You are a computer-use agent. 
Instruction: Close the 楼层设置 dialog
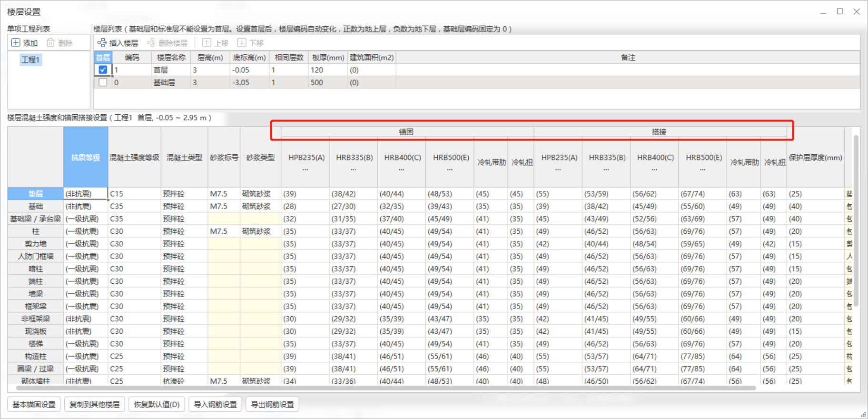pyautogui.click(x=857, y=11)
